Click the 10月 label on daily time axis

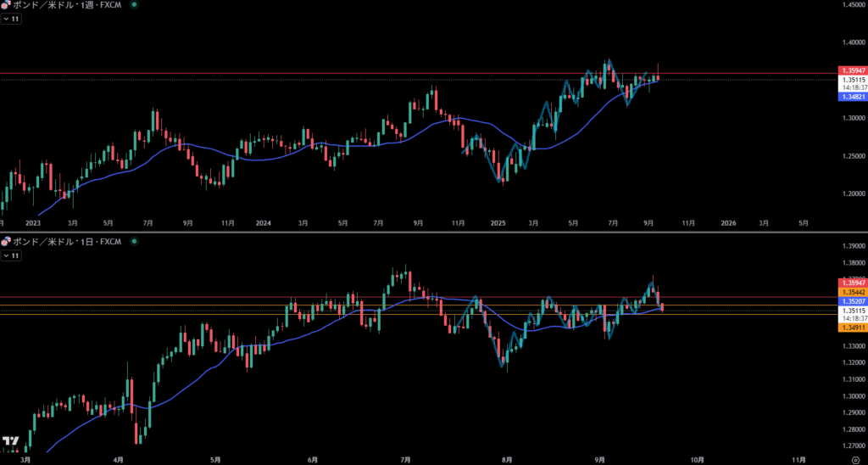tap(696, 458)
